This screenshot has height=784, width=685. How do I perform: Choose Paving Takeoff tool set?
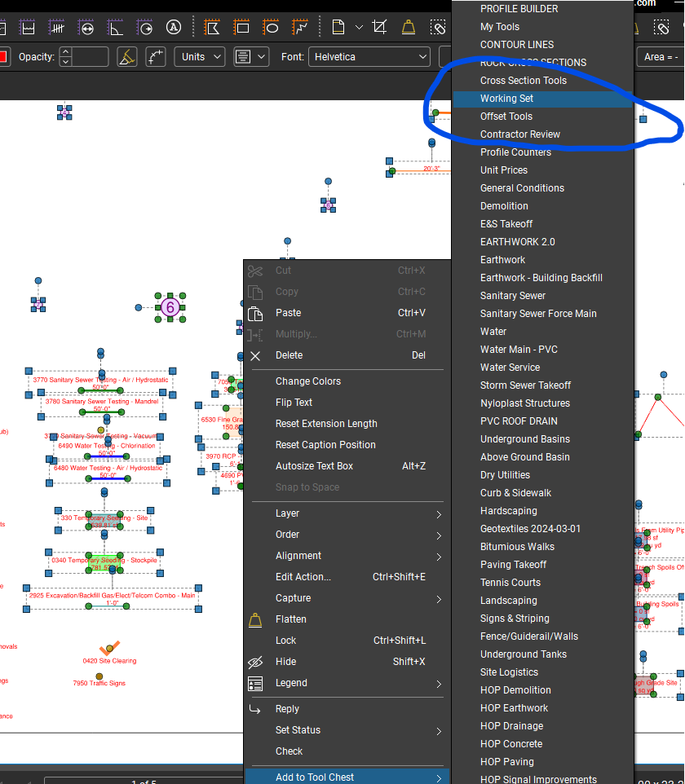(543, 565)
